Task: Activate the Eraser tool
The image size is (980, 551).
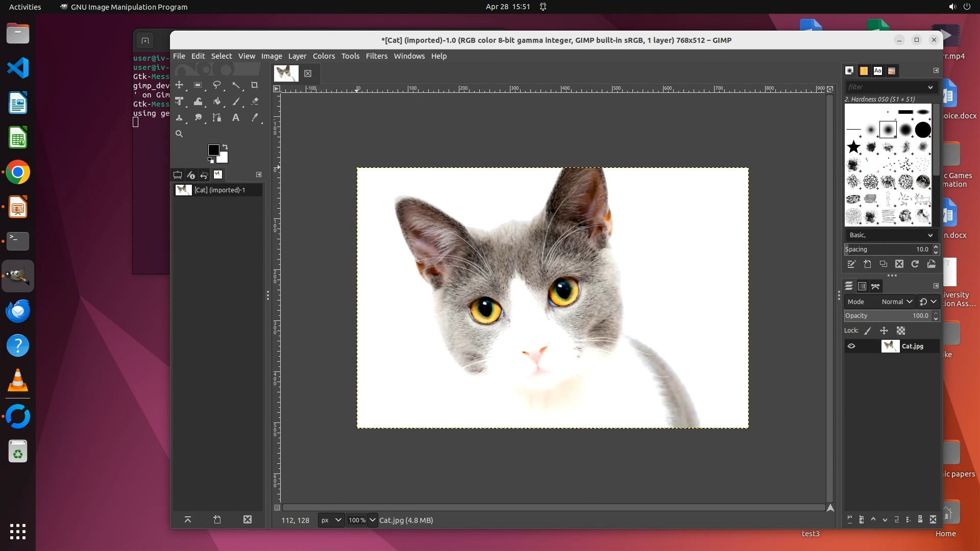Action: (x=255, y=102)
